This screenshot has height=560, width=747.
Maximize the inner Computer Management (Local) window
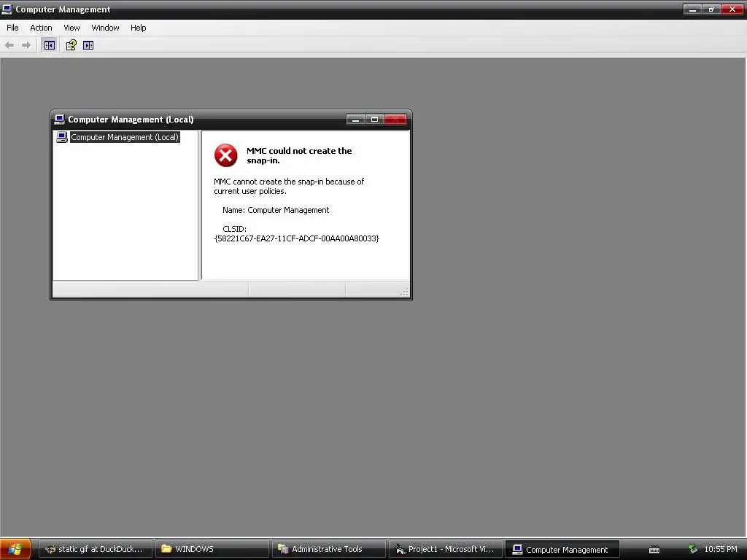point(374,119)
